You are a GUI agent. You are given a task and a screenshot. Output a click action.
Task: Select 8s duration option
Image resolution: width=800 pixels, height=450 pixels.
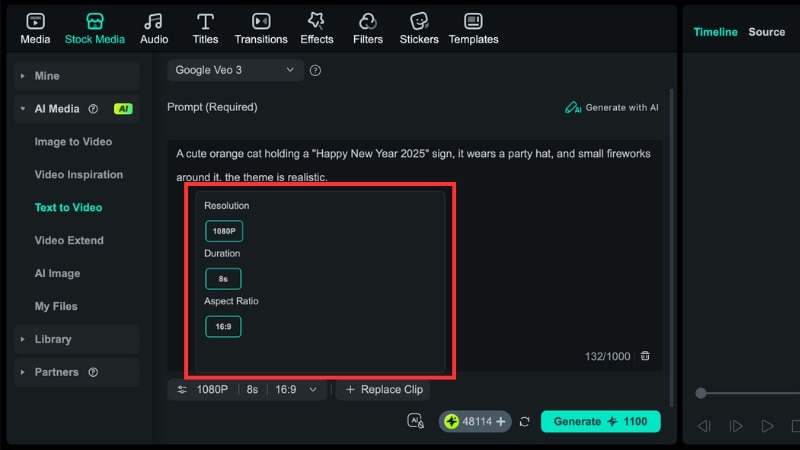click(223, 279)
